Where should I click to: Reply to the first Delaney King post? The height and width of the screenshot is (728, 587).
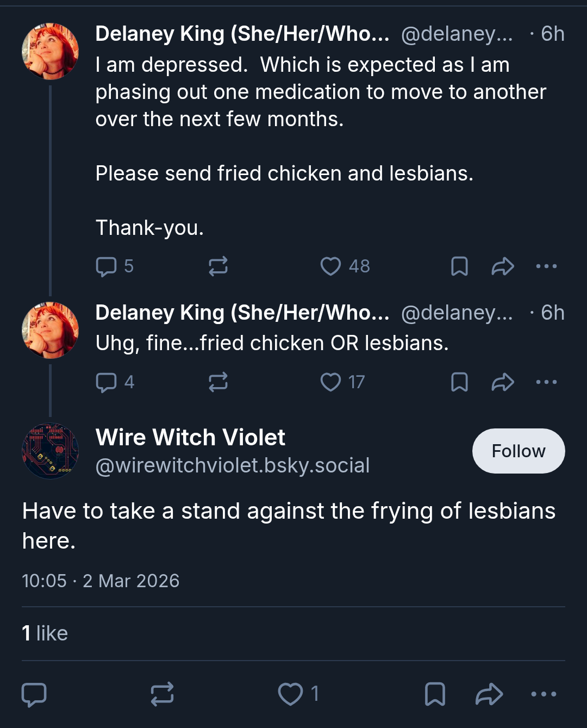pos(114,266)
